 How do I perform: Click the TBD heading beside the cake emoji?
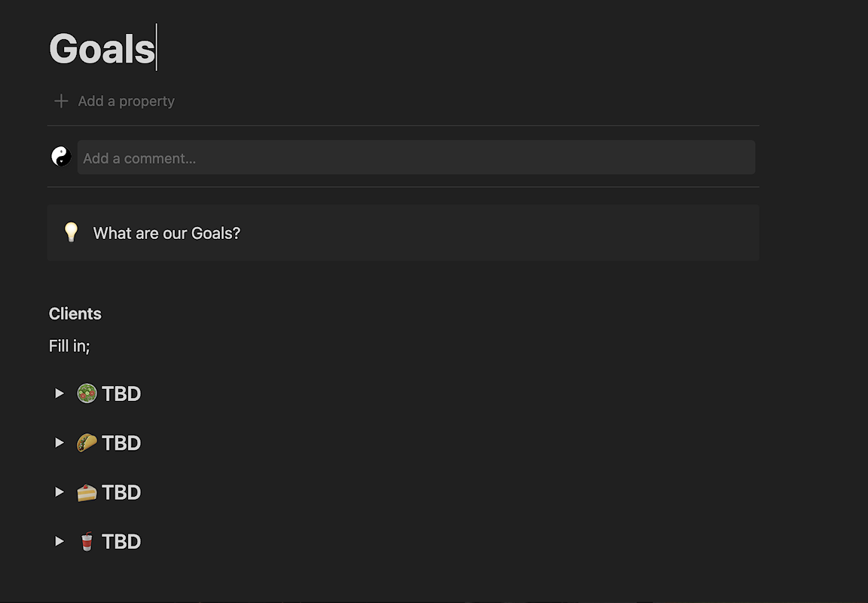click(121, 492)
